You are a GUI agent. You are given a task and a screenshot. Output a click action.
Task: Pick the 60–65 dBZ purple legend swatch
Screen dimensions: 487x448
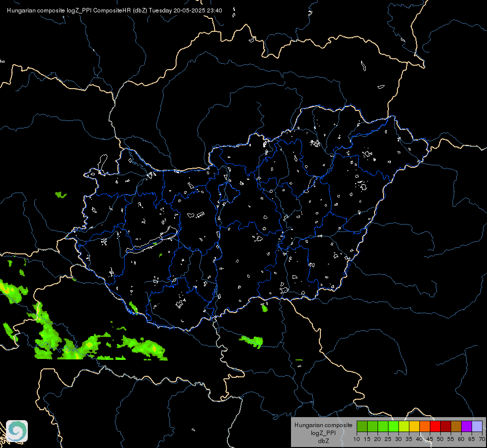coord(467,426)
